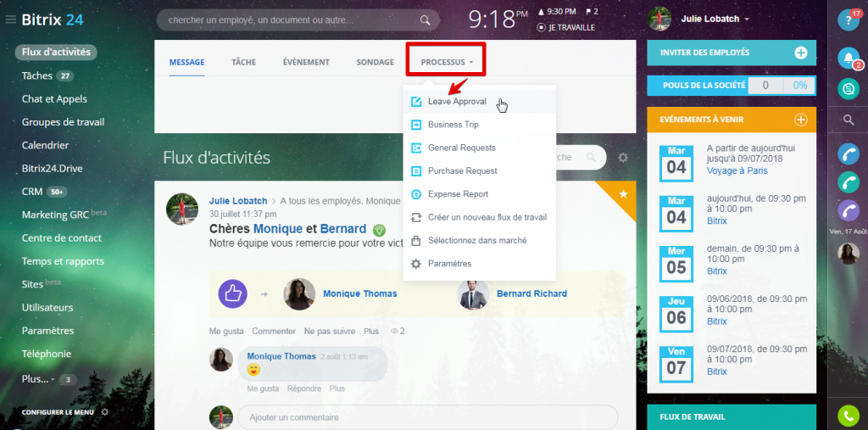This screenshot has width=868, height=430.
Task: Focus the Ajouter un commentaire field
Action: pyautogui.click(x=427, y=417)
